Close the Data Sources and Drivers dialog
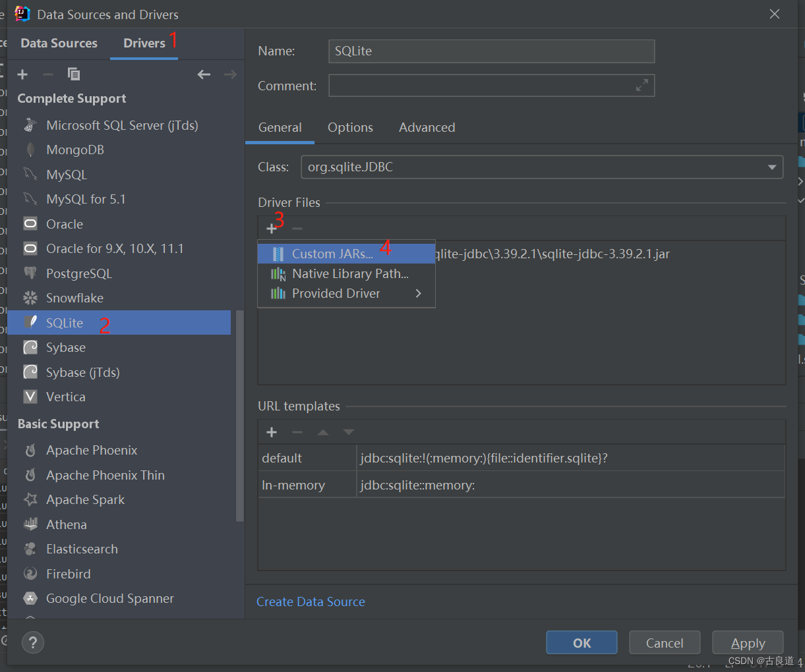Screen dimensions: 805x672 coord(775,14)
